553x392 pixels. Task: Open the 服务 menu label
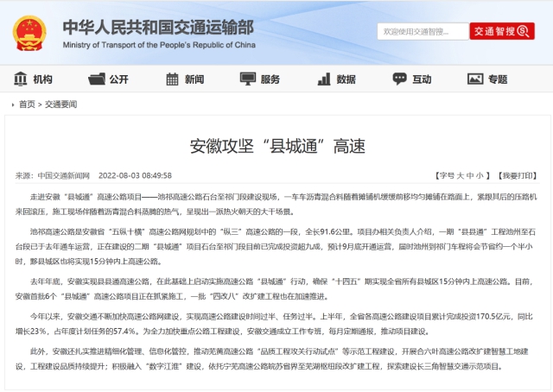[x=270, y=79]
